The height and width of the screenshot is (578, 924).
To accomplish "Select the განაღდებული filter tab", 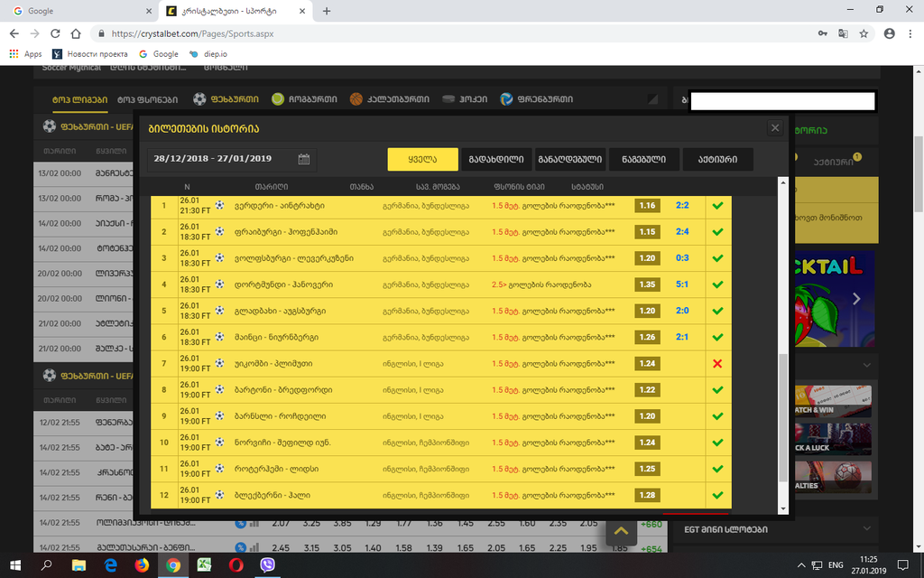I will (570, 159).
